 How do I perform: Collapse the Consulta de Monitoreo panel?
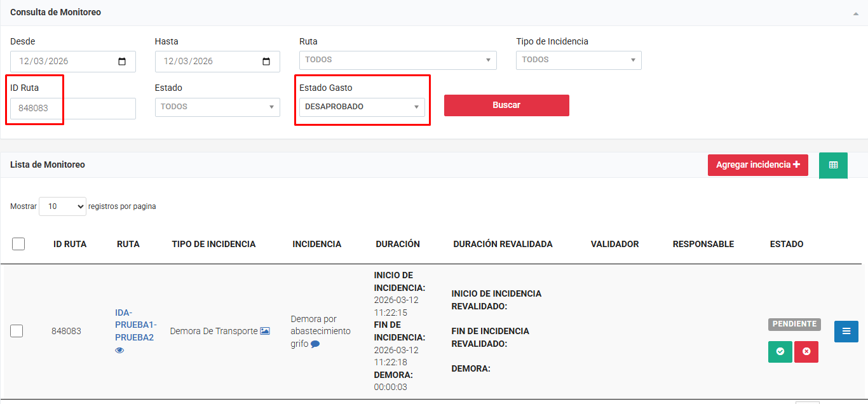[855, 13]
